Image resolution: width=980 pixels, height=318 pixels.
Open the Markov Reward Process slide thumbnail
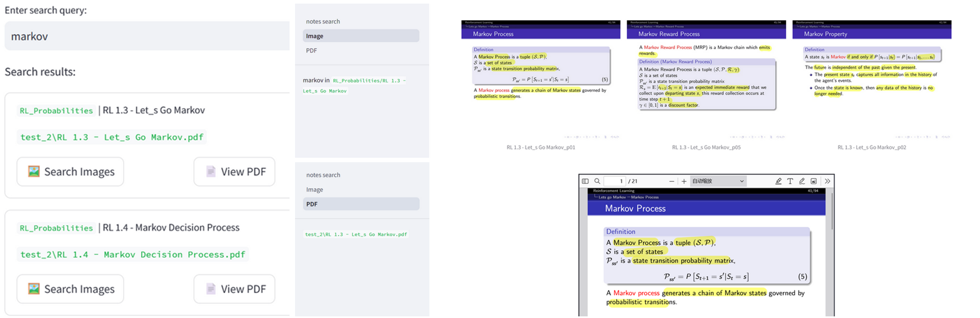(x=706, y=80)
